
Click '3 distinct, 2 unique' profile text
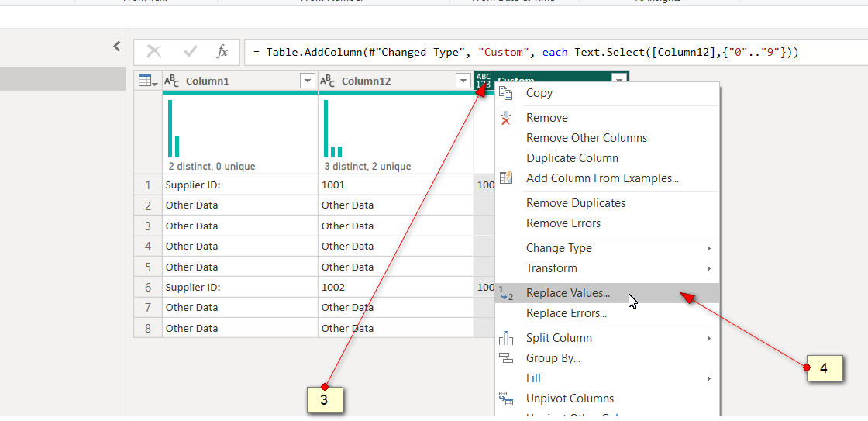367,166
